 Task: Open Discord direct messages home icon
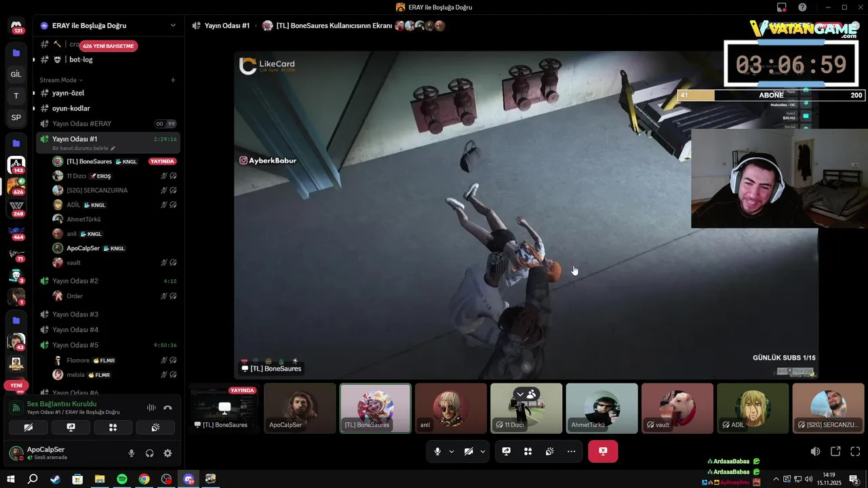(x=16, y=26)
